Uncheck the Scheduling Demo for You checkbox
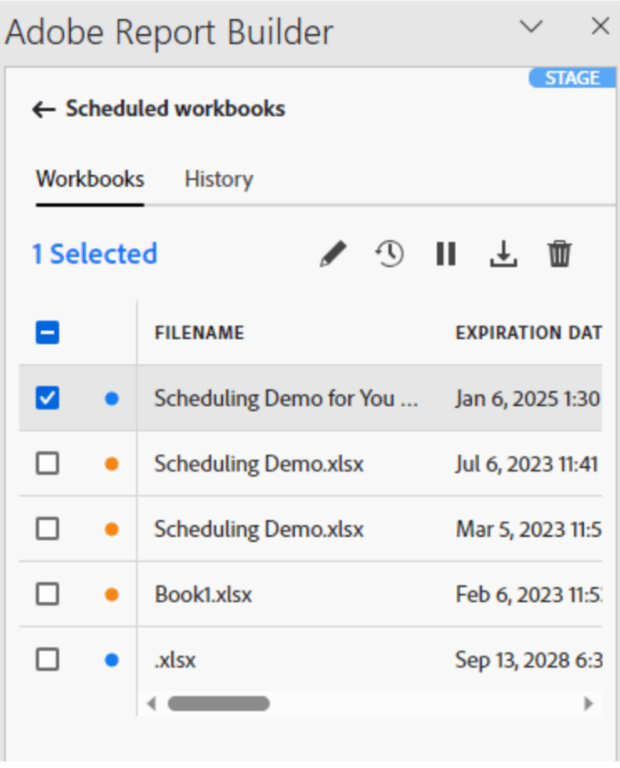The width and height of the screenshot is (620, 768). [48, 398]
